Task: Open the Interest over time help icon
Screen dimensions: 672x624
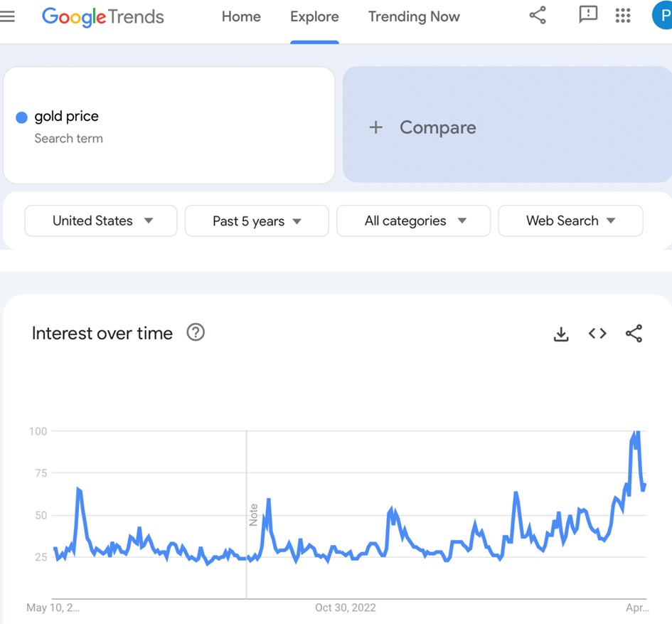Action: (196, 332)
